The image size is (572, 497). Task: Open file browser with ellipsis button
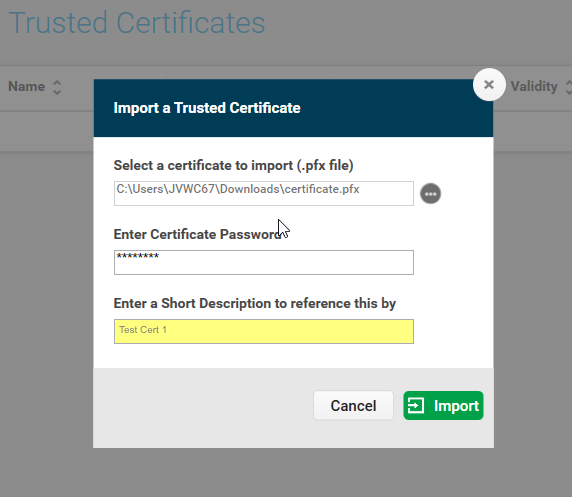430,194
